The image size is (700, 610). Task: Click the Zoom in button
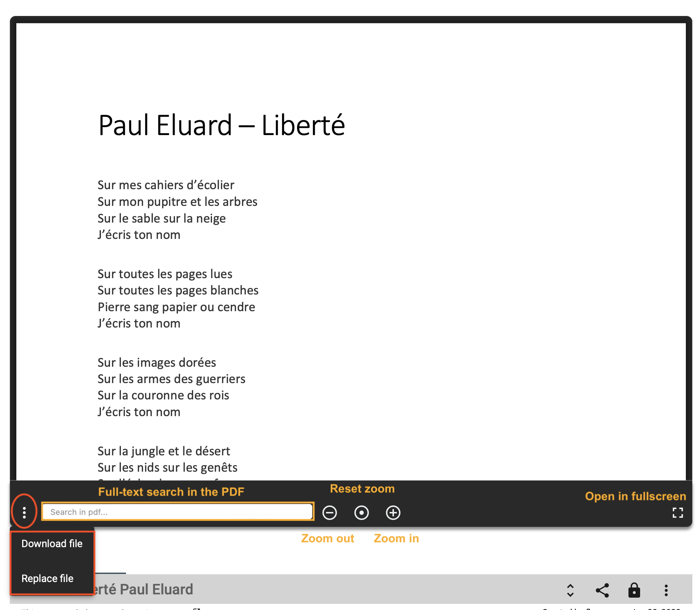click(392, 512)
